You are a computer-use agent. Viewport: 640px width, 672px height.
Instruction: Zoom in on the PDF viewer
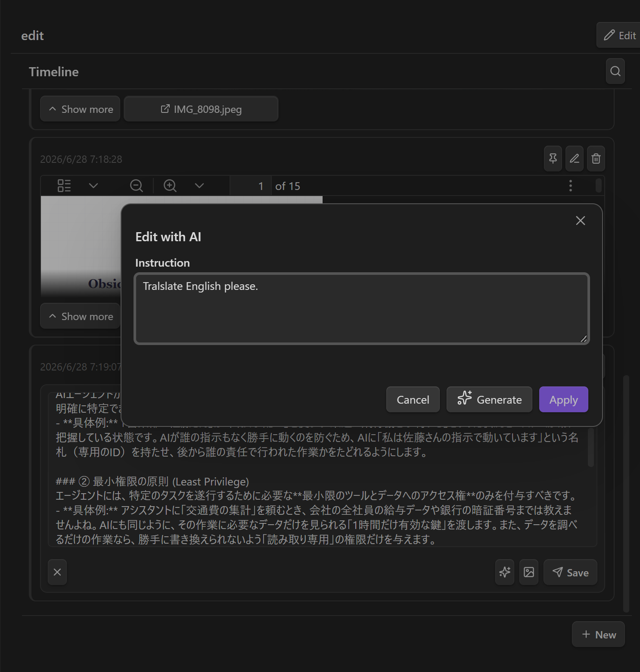[170, 186]
